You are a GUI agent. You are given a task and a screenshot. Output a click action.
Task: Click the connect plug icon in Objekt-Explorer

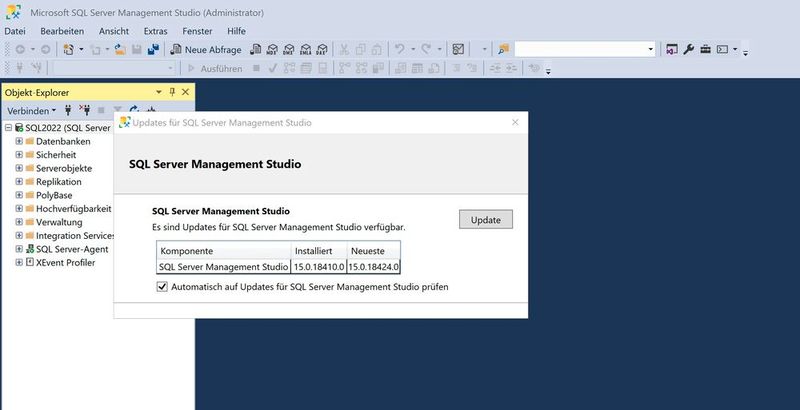[68, 110]
